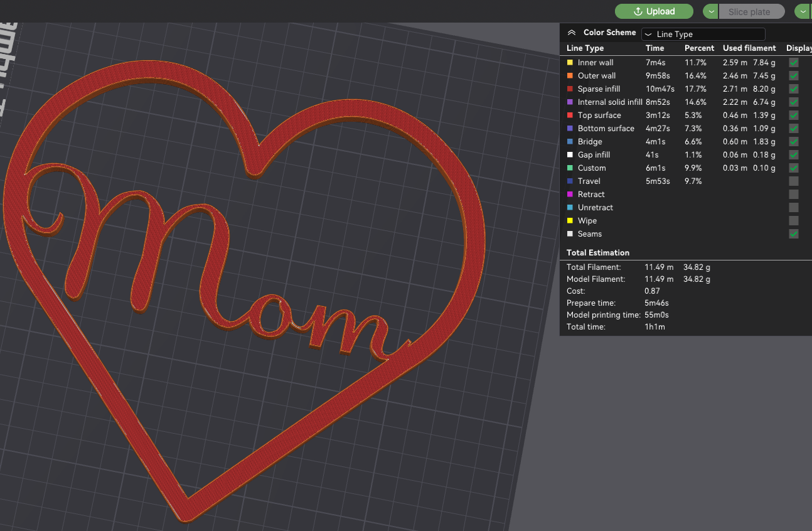The height and width of the screenshot is (531, 812).
Task: Click the green Upload button
Action: [654, 11]
